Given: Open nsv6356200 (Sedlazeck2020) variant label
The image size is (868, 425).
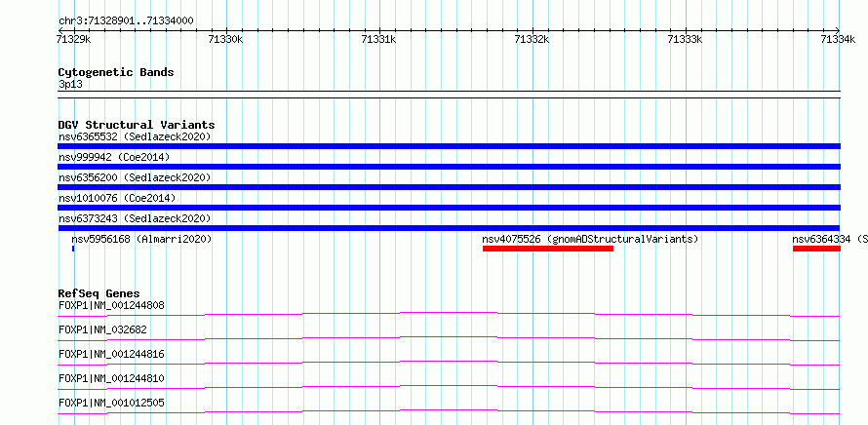Looking at the screenshot, I should [135, 177].
